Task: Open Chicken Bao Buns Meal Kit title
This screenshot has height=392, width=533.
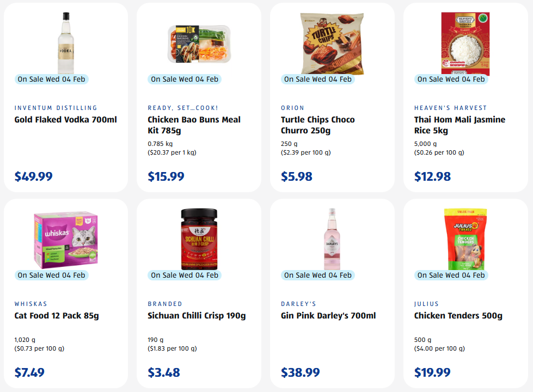Action: pyautogui.click(x=194, y=125)
